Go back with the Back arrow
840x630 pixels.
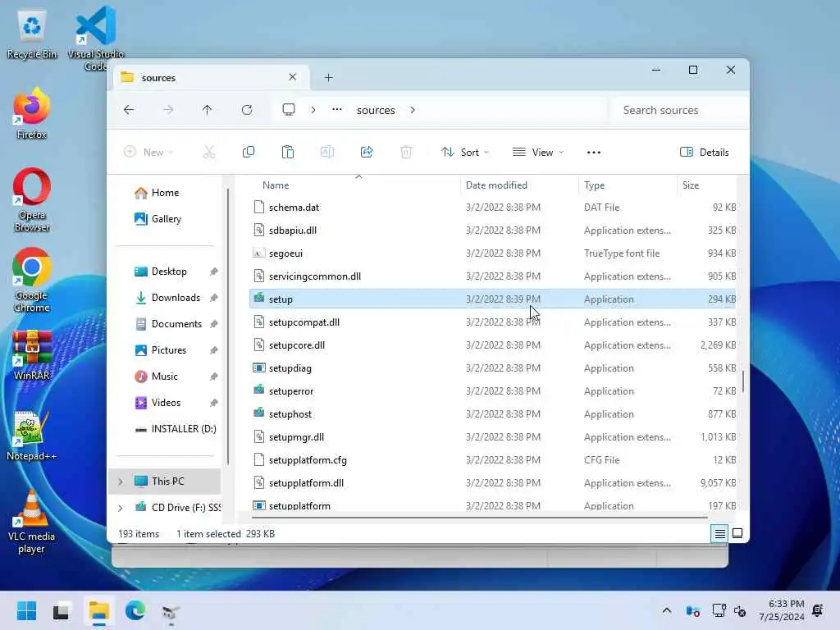coord(129,110)
